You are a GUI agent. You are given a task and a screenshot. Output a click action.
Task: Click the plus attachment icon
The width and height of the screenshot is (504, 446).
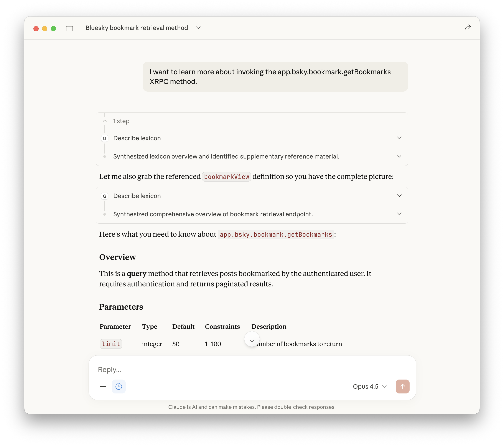103,386
